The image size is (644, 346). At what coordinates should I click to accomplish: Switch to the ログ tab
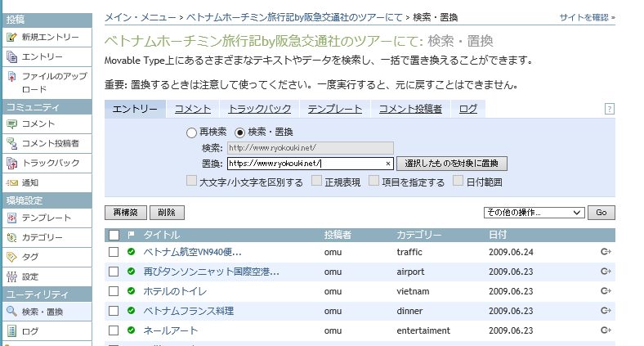467,109
